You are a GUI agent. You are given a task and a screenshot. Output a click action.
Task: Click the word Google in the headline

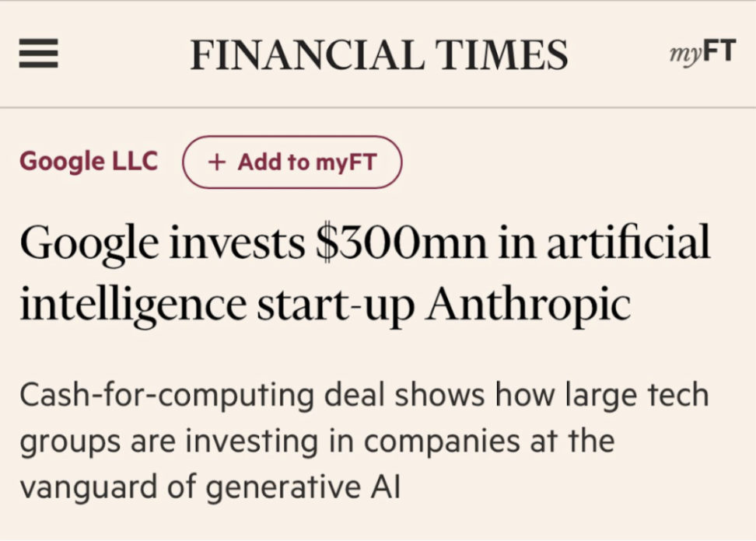pos(90,244)
